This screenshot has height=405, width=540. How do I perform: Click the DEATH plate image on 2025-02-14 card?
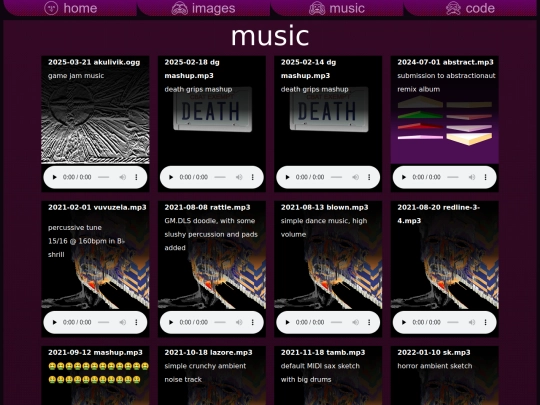click(x=329, y=110)
